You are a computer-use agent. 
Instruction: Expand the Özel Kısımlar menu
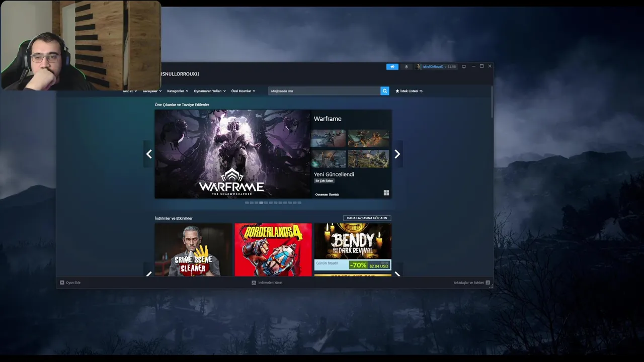[243, 91]
